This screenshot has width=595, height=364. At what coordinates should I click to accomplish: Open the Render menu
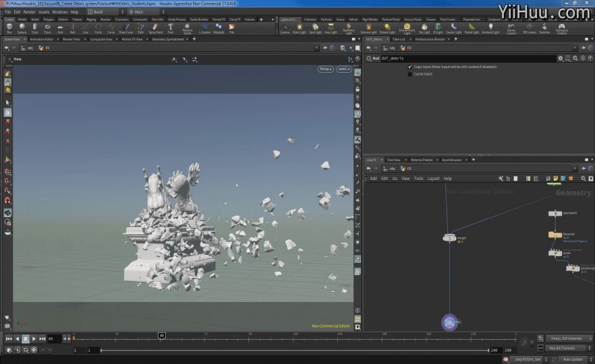click(29, 11)
